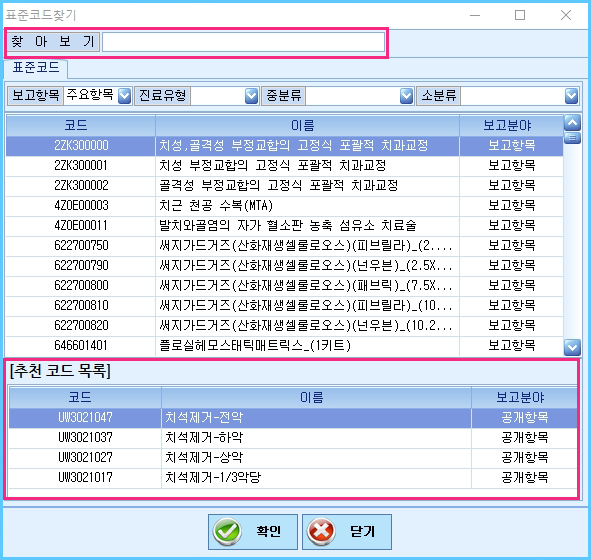Image resolution: width=591 pixels, height=560 pixels.
Task: Click the scrollbar thumb handle
Action: (572, 138)
